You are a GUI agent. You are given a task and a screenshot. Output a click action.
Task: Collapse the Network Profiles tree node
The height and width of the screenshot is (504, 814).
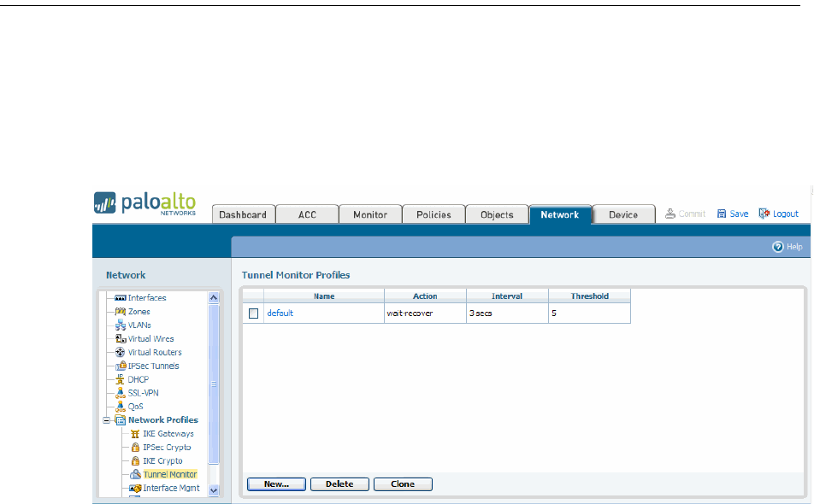click(106, 420)
